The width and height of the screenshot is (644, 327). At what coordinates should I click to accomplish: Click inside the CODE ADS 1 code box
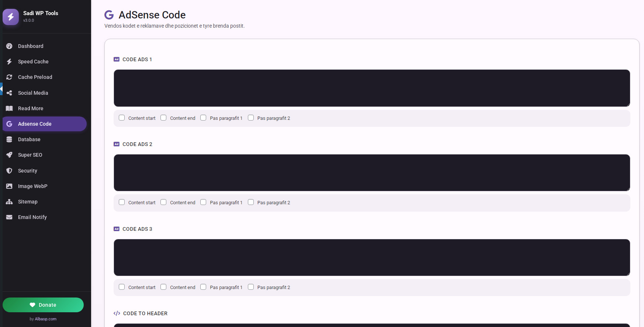(372, 88)
